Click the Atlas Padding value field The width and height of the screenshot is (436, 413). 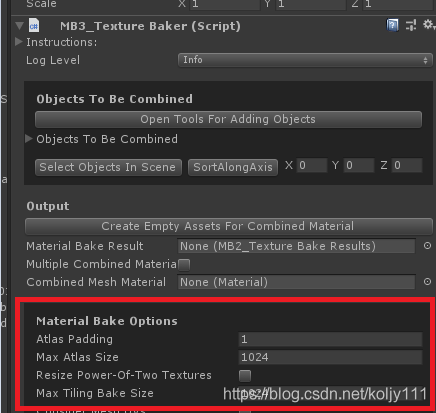pyautogui.click(x=330, y=339)
